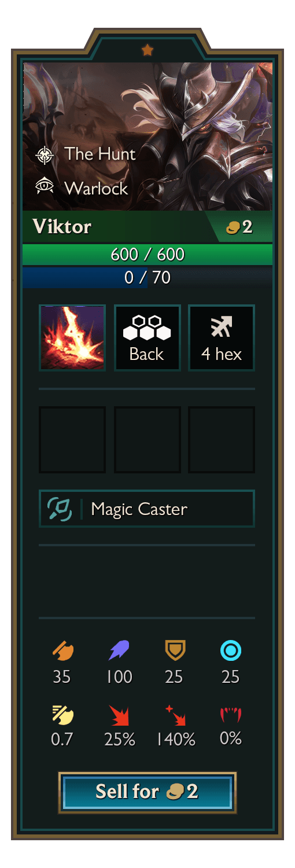
Task: Click the fire ability icon
Action: (x=72, y=338)
